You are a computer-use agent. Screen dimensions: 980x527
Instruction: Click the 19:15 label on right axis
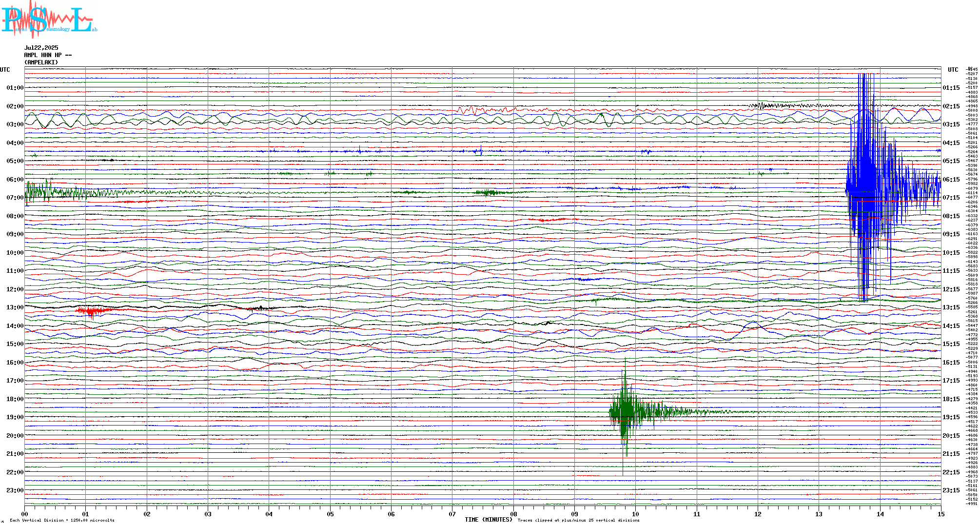(951, 417)
